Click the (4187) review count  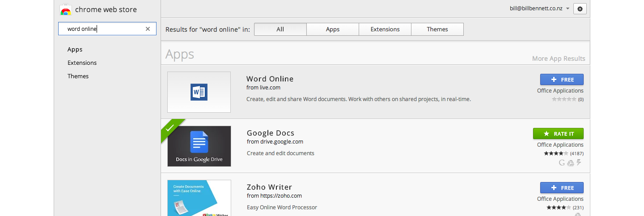pos(577,153)
